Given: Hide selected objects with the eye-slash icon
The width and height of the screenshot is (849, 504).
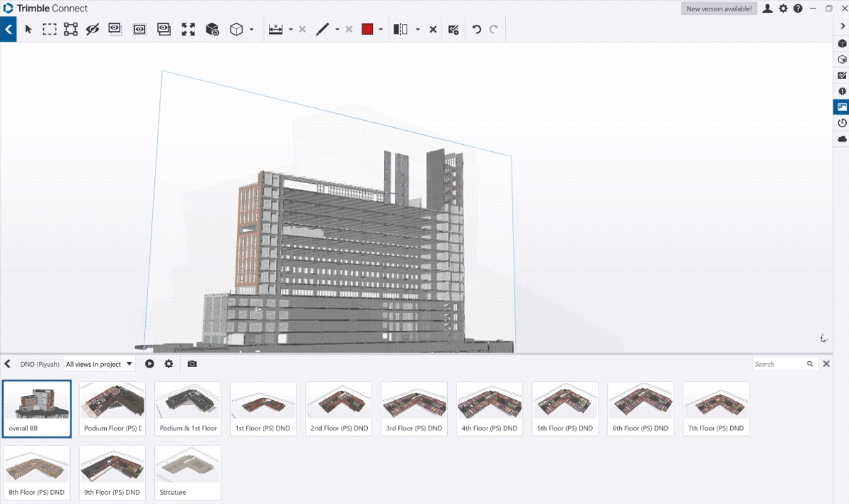Looking at the screenshot, I should [92, 29].
